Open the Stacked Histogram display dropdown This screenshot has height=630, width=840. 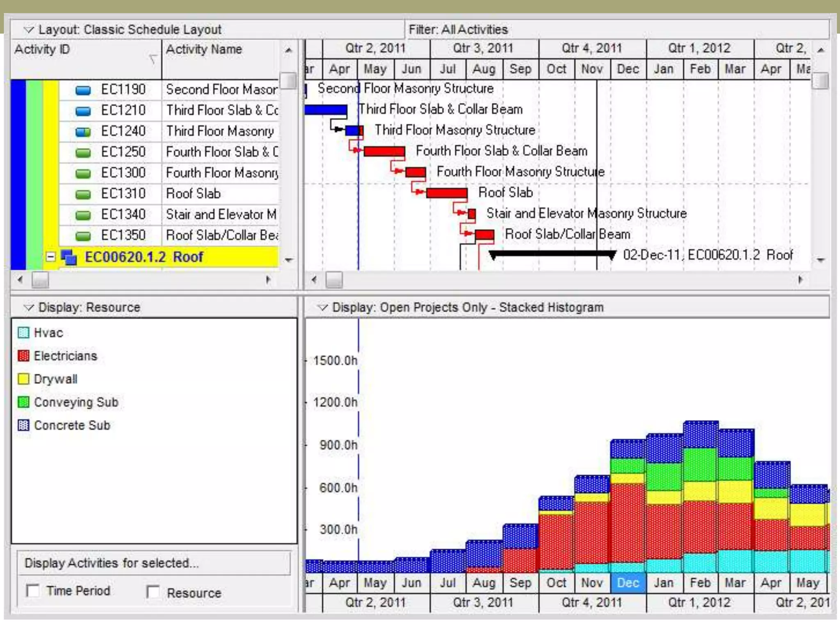[x=323, y=307]
